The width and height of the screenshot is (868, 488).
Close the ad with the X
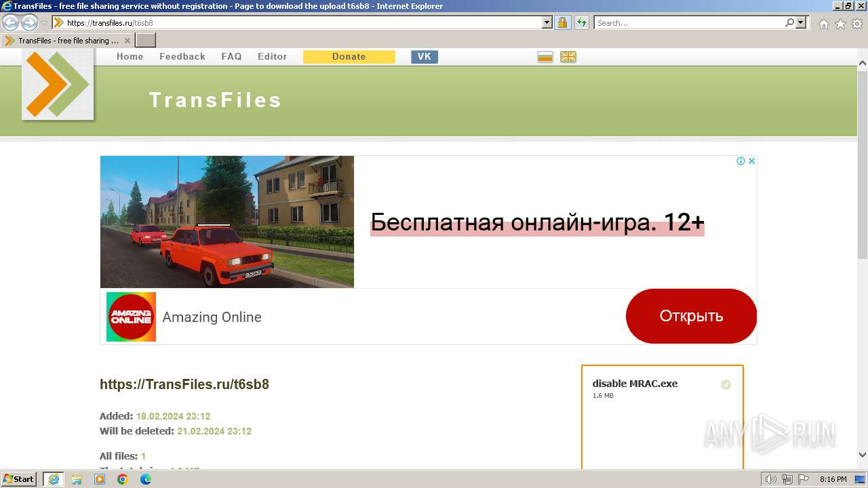coord(751,161)
